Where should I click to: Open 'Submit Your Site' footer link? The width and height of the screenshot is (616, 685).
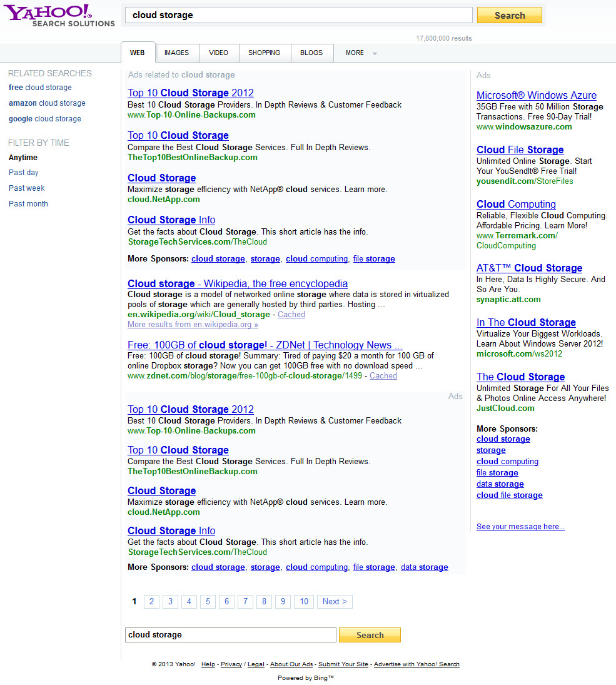pyautogui.click(x=343, y=664)
